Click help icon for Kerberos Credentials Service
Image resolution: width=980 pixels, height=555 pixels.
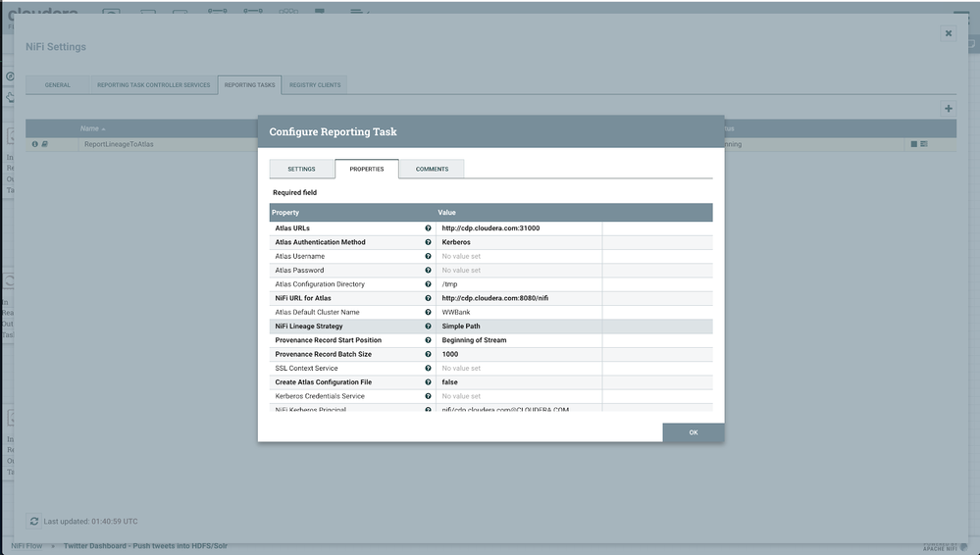(428, 396)
